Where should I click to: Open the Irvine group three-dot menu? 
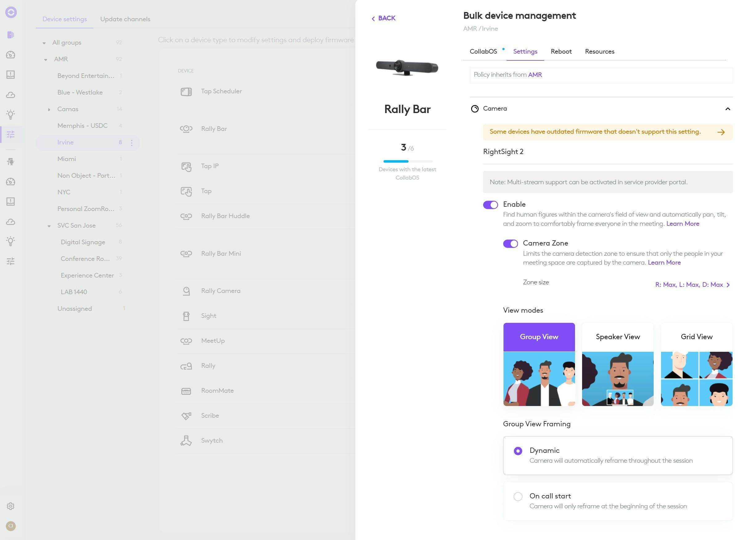(132, 143)
